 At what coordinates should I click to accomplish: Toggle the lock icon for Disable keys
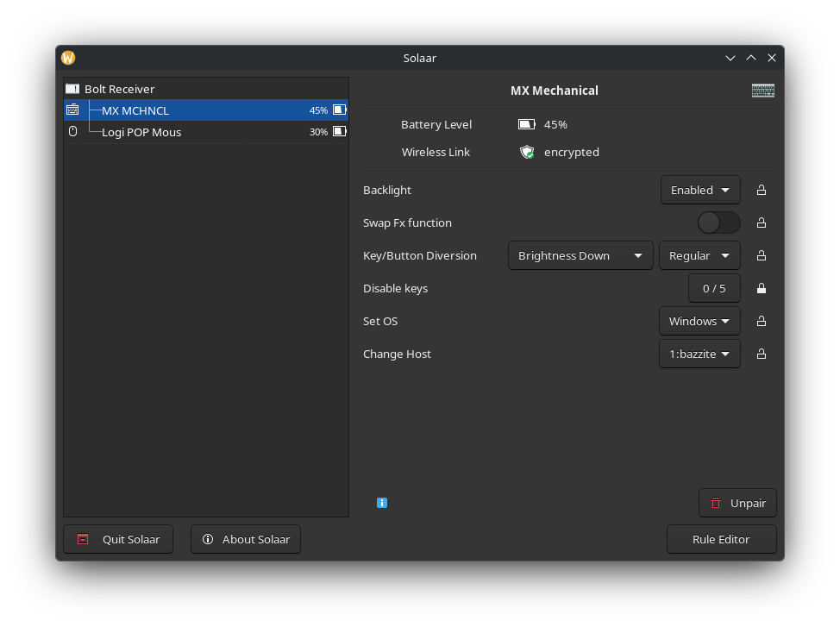762,288
